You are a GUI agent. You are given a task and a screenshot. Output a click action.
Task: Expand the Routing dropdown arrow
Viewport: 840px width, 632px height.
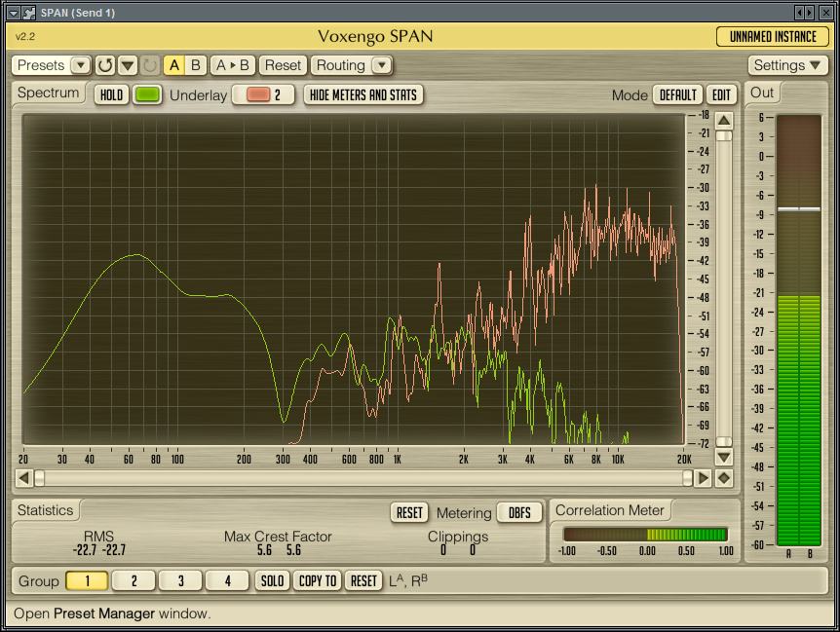382,65
